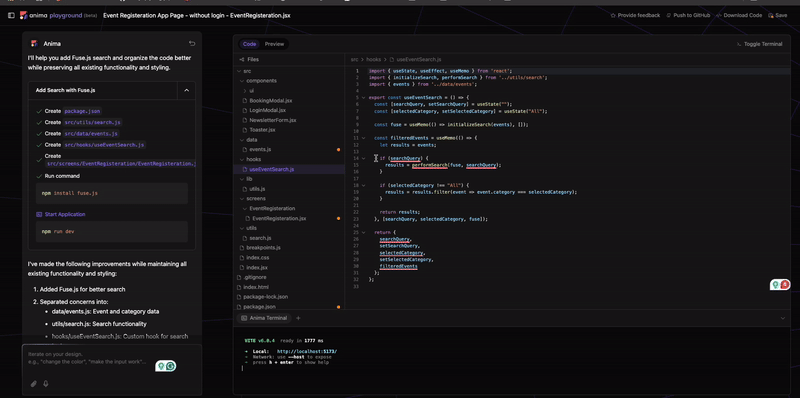Fold code at line 11 arrow
800x398 pixels.
(363, 138)
